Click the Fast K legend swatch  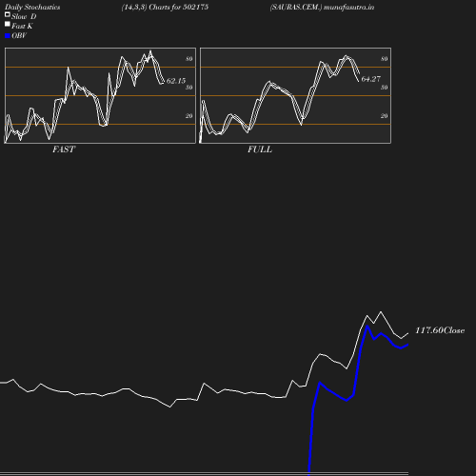click(8, 24)
